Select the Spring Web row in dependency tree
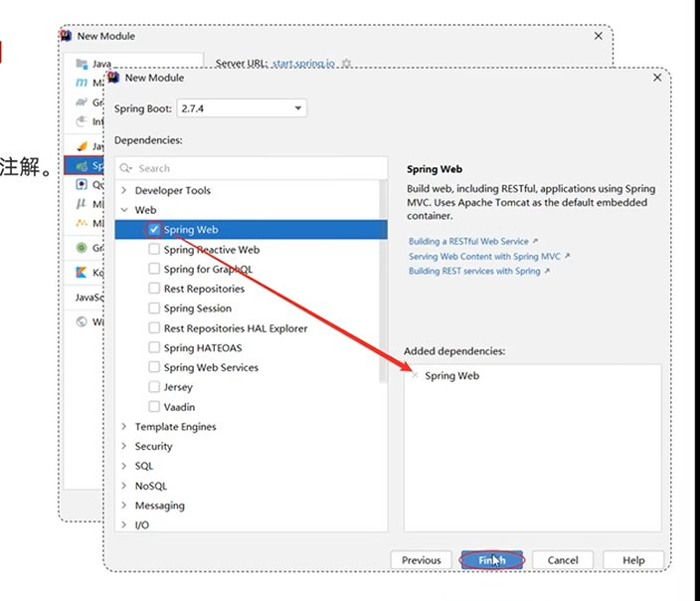 [251, 229]
